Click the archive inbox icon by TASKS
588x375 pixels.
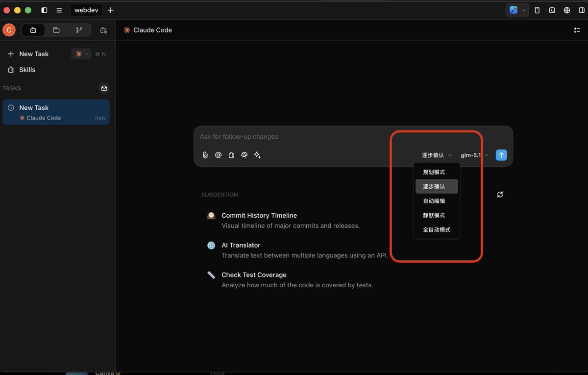104,88
